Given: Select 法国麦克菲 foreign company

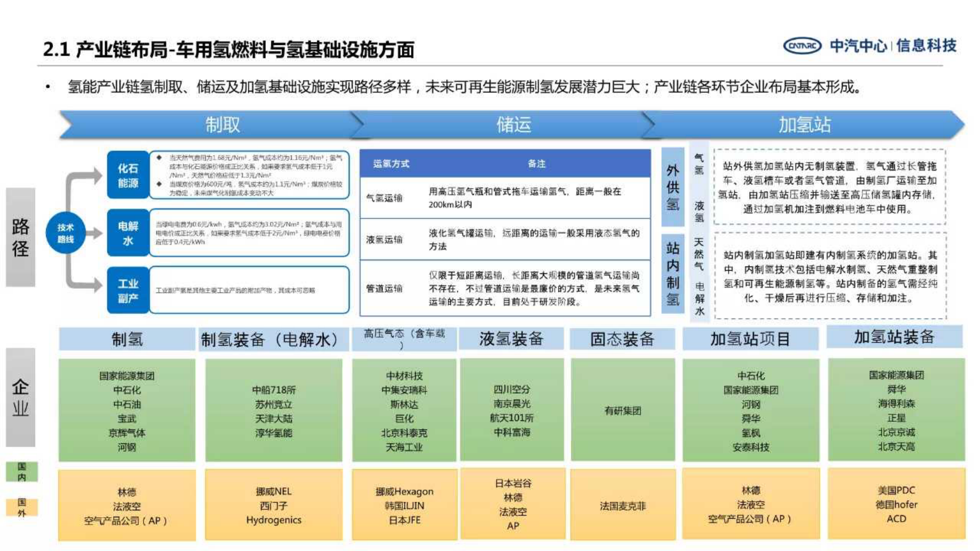Looking at the screenshot, I should coord(622,506).
